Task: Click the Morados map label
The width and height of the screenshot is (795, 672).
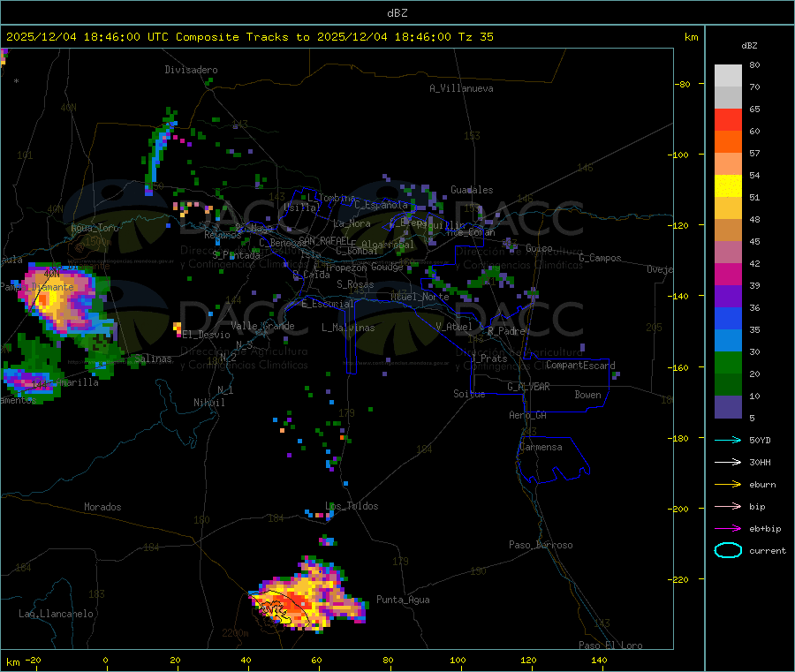Action: tap(102, 507)
